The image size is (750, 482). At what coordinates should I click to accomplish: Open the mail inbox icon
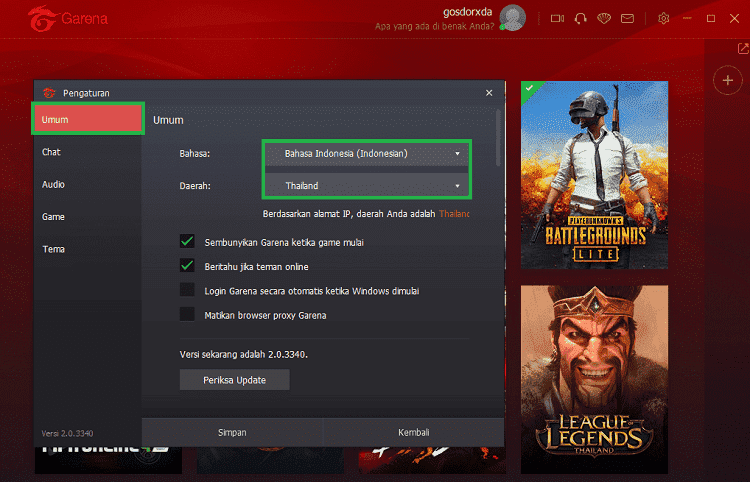[x=627, y=19]
